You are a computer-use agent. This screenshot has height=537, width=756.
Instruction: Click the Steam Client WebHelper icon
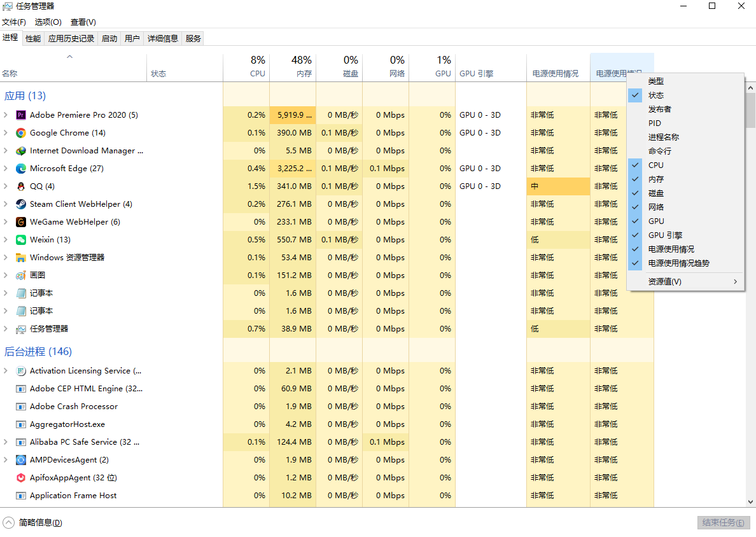pos(21,204)
